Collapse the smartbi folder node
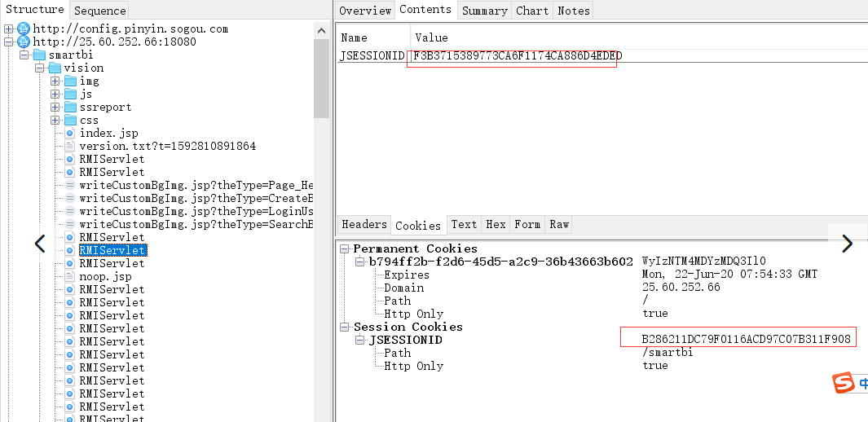The width and height of the screenshot is (868, 422). [x=24, y=55]
